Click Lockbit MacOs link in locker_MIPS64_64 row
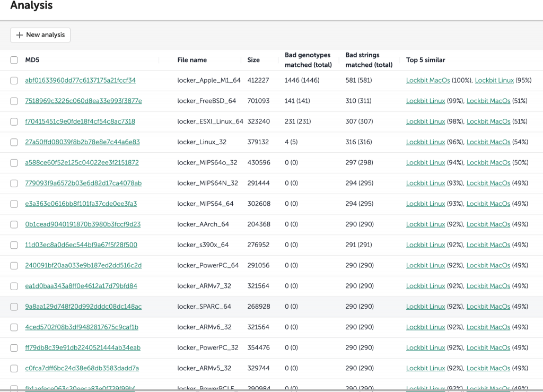Screen dimensions: 543x392 point(488,204)
